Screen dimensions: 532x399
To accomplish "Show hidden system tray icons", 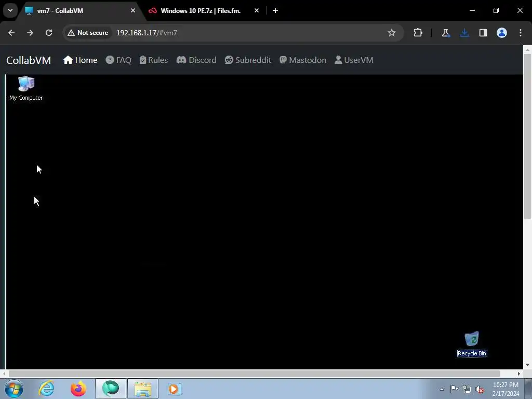I will 442,389.
